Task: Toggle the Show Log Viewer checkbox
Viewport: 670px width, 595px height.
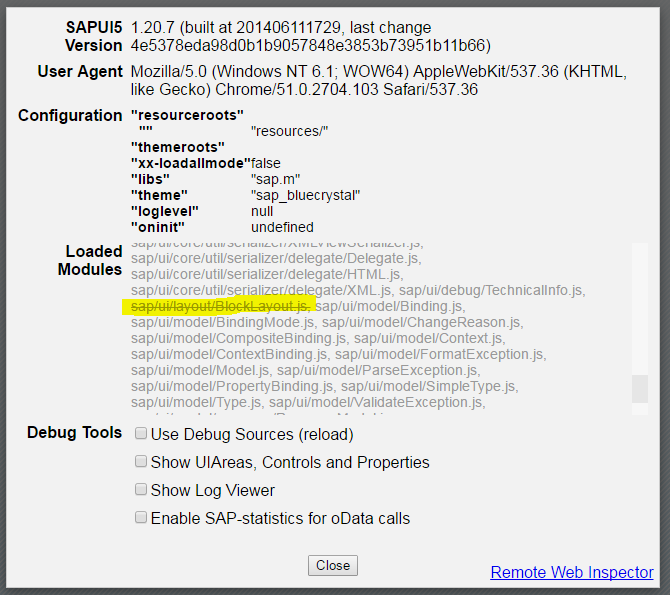Action: [141, 489]
